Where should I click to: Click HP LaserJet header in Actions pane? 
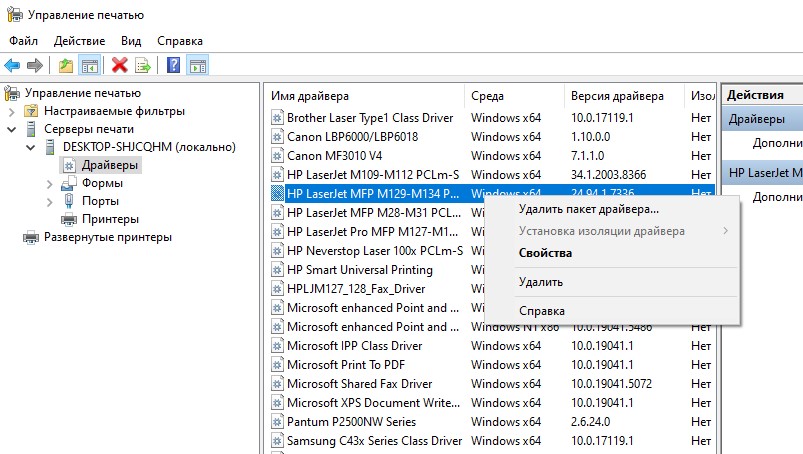click(x=762, y=173)
